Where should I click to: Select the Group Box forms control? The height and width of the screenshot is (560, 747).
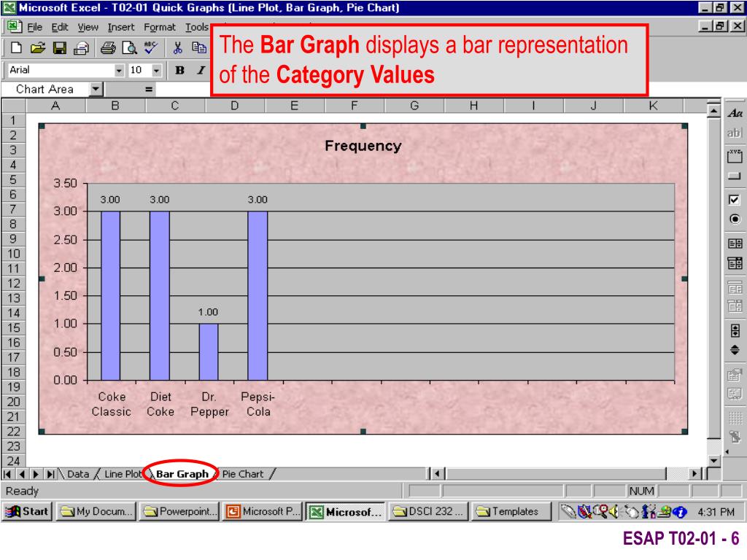point(735,155)
